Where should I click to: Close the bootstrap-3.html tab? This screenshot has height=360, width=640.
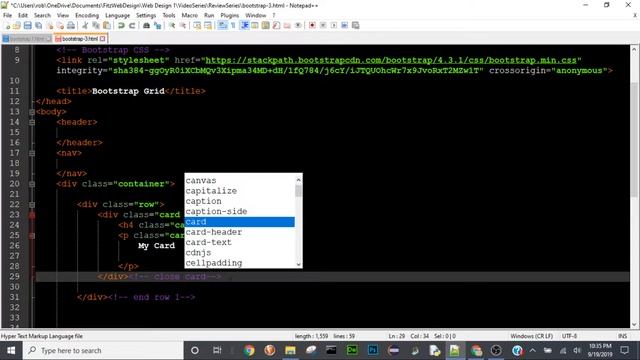(102, 39)
